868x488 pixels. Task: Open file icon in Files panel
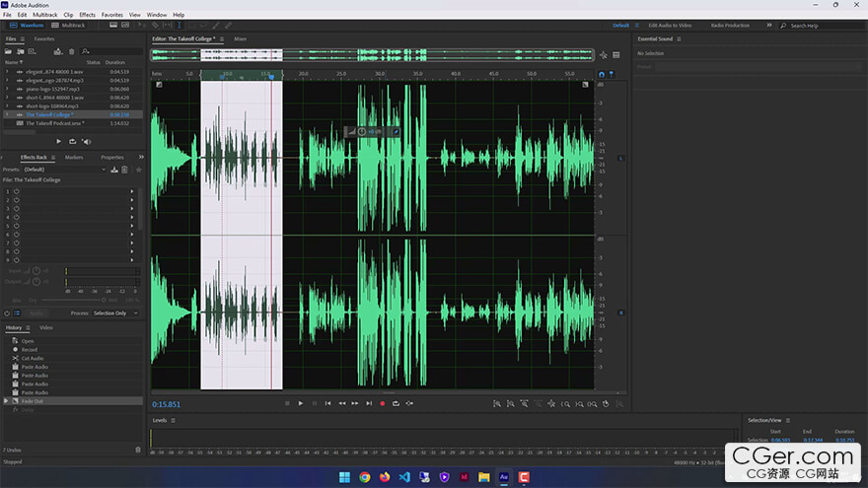coord(8,51)
